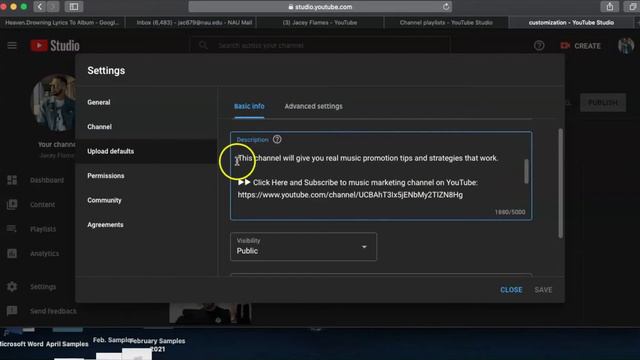Screen dimensions: 640x360
Task: Open the Visibility Public dropdown
Action: (303, 247)
